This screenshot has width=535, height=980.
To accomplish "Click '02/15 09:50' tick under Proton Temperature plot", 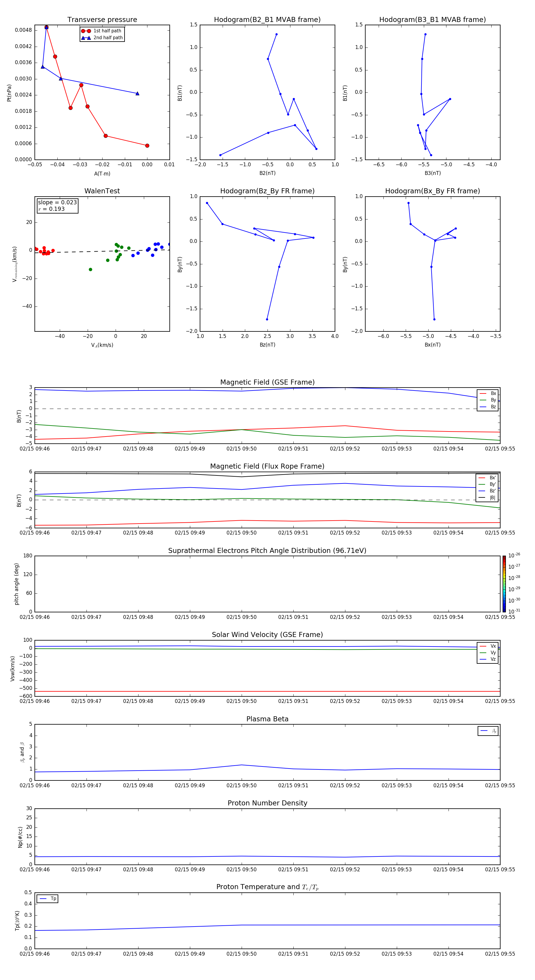I will [x=241, y=954].
